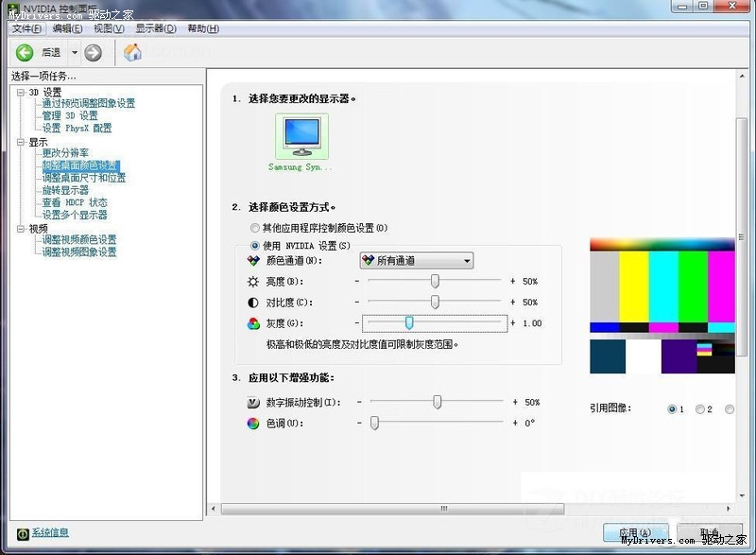
Task: Select 调整桌面颜色设置 in the tree
Action: click(80, 165)
